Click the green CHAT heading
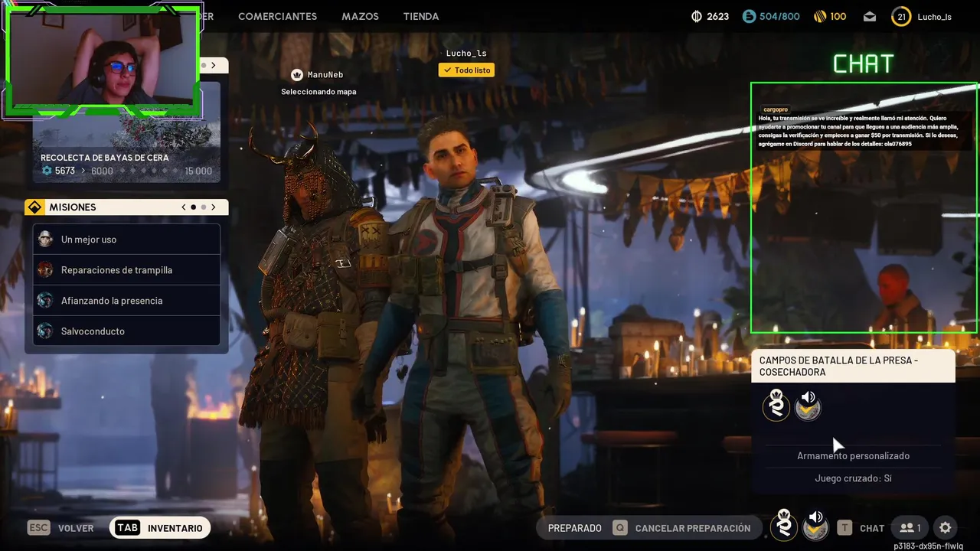980x551 pixels. pyautogui.click(x=863, y=64)
